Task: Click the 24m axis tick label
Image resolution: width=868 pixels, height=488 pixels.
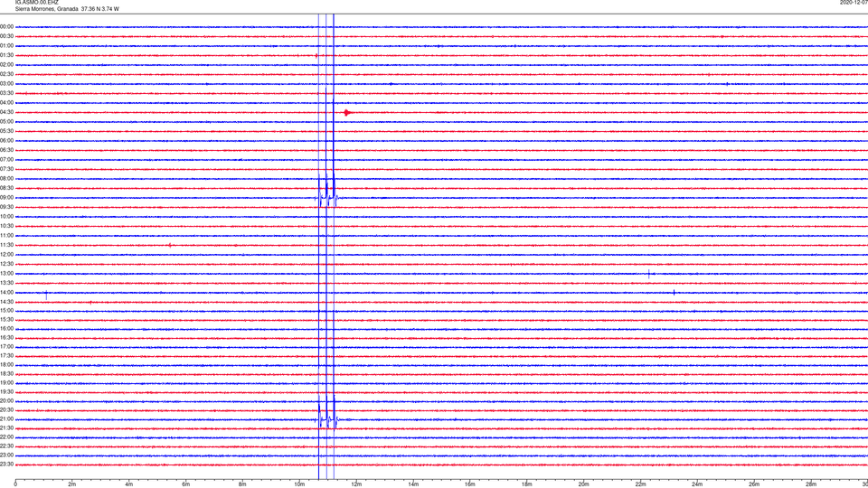Action: click(697, 484)
